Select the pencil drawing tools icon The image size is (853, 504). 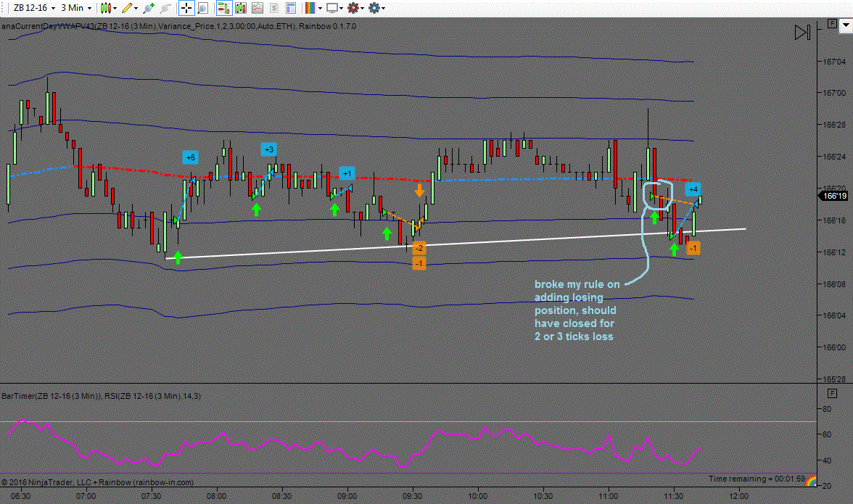click(x=127, y=8)
